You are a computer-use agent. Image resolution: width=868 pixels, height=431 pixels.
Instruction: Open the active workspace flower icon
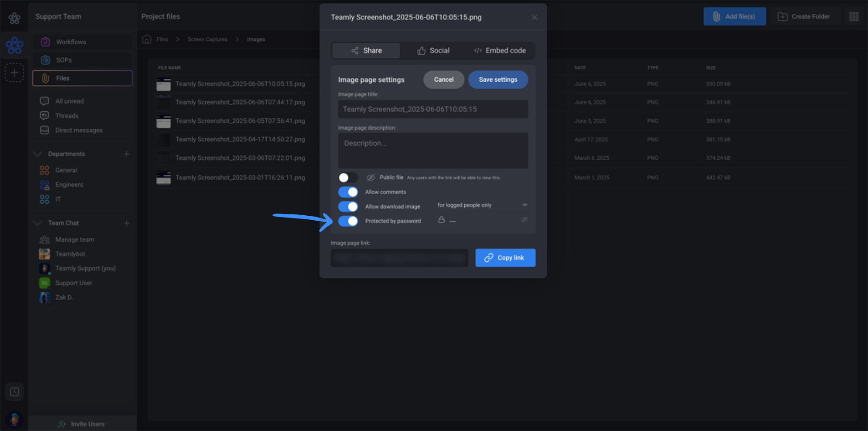pyautogui.click(x=15, y=45)
